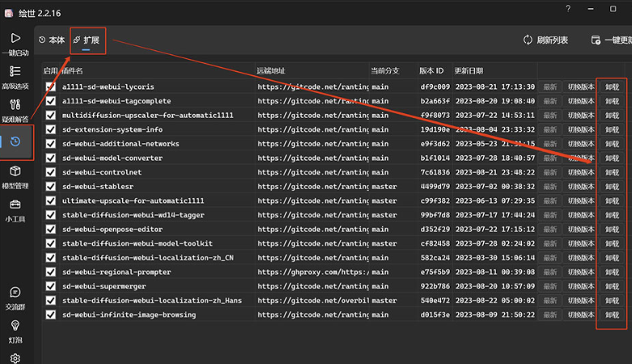Click 卸载 for sd-webui-openpose-editor
This screenshot has height=364, width=632.
coord(612,229)
